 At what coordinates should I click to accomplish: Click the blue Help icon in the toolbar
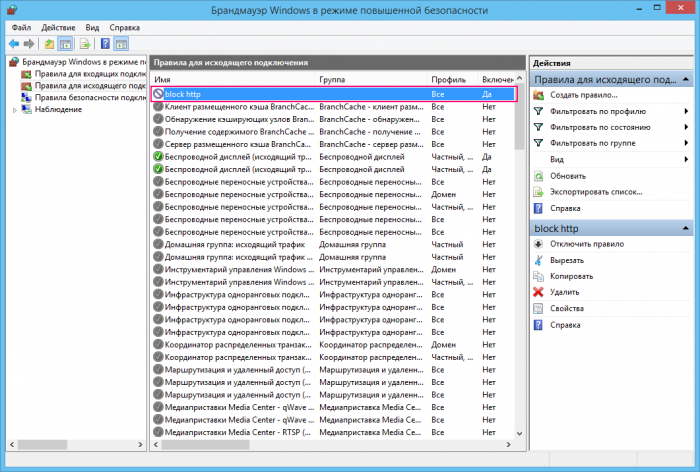pos(103,45)
